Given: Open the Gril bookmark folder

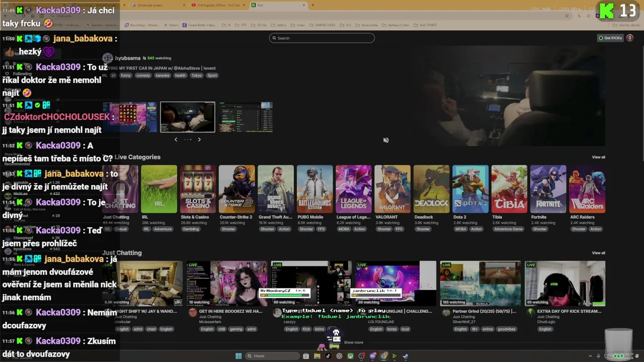Looking at the screenshot, I should tap(347, 25).
